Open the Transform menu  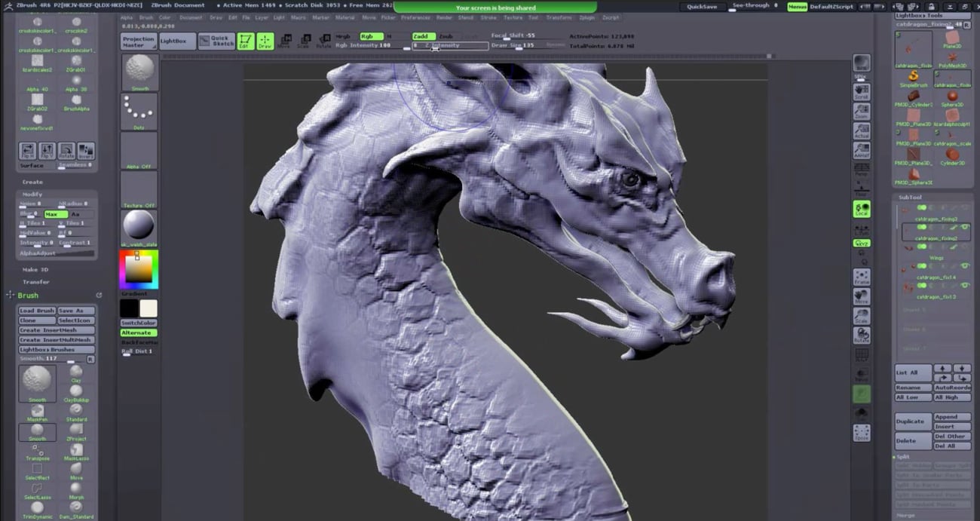point(559,17)
